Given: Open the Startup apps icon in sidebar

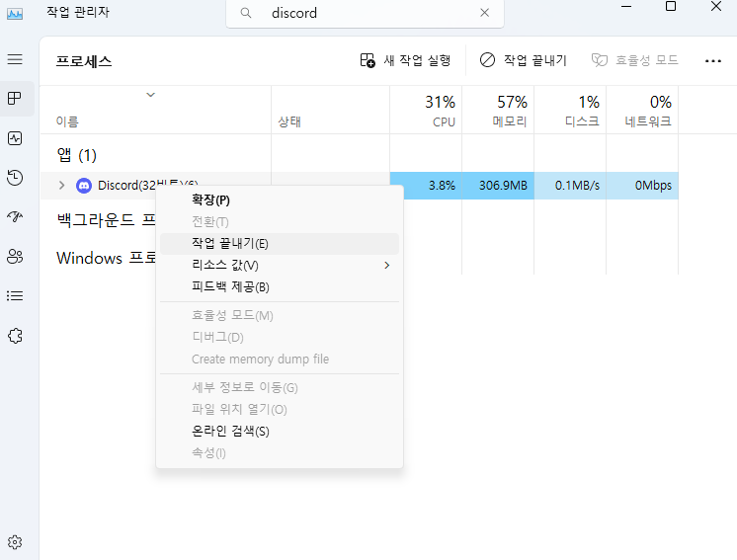Looking at the screenshot, I should tap(15, 217).
